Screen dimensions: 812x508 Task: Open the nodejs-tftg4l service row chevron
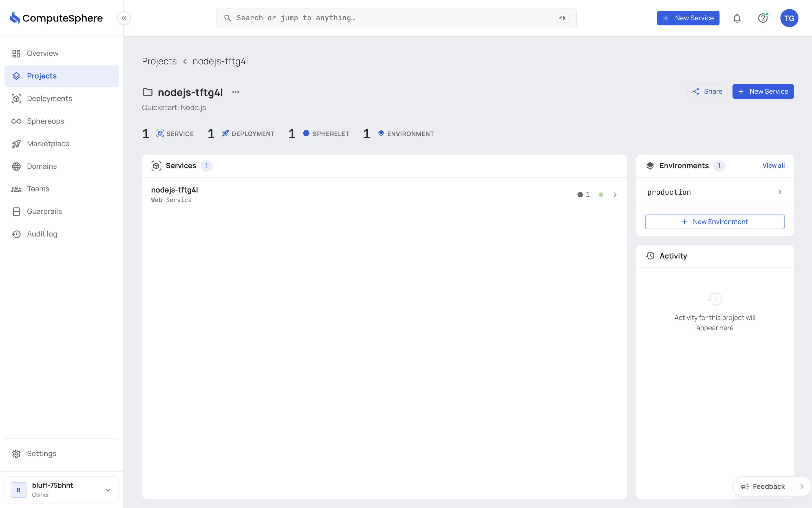615,195
